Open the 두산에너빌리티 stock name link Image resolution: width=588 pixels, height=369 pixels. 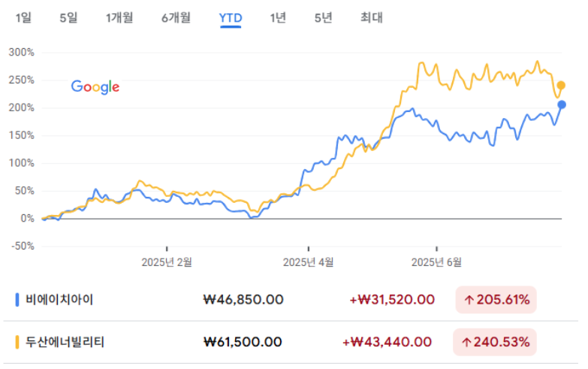[65, 342]
